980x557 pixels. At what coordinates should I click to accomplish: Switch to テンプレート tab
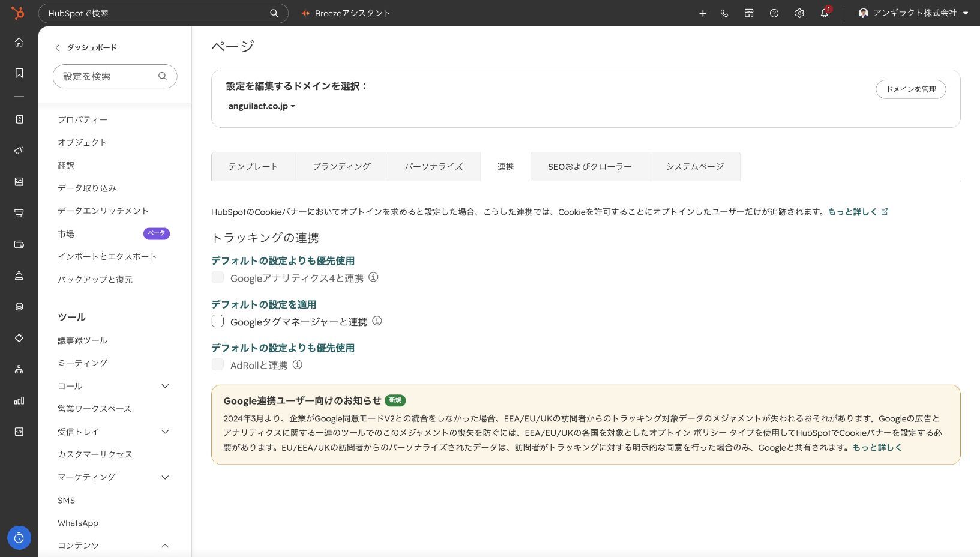coord(253,166)
